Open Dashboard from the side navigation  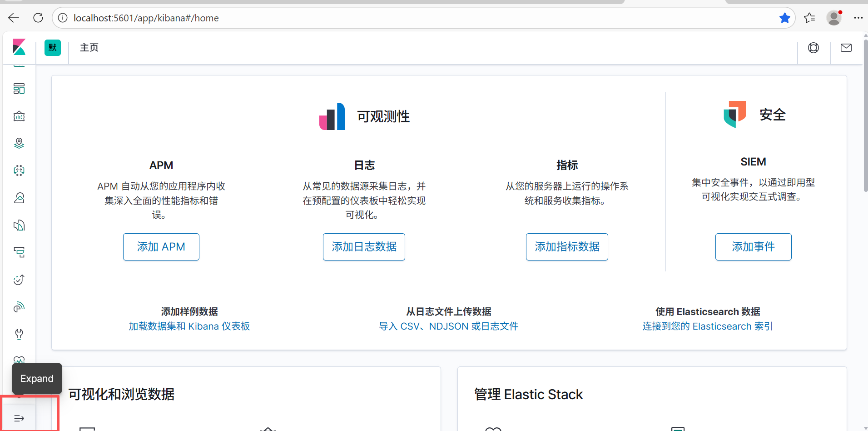coord(19,89)
